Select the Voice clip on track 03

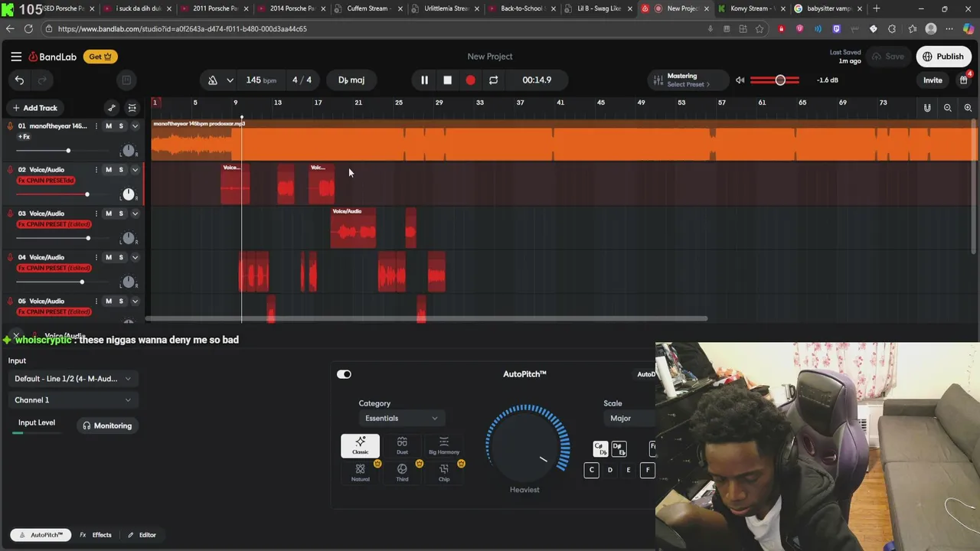[353, 228]
